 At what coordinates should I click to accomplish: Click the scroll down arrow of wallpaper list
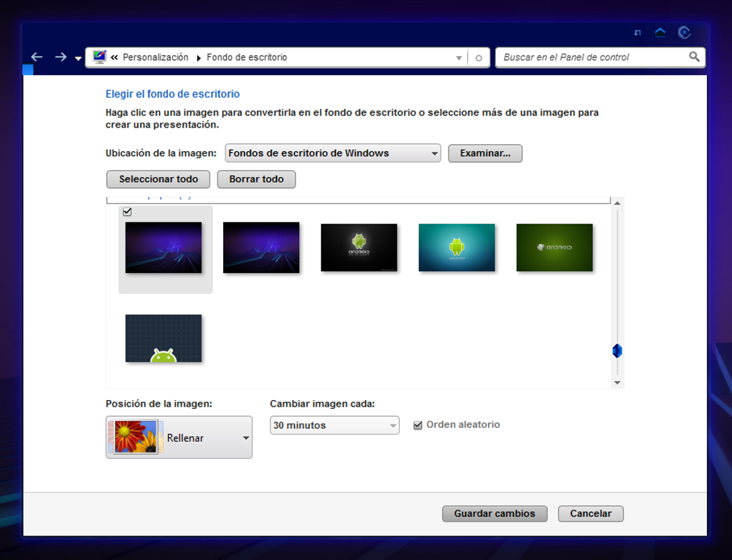pos(617,382)
